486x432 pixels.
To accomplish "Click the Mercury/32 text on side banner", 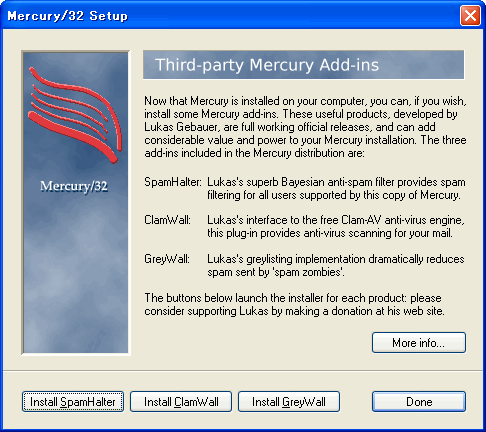I will point(74,186).
